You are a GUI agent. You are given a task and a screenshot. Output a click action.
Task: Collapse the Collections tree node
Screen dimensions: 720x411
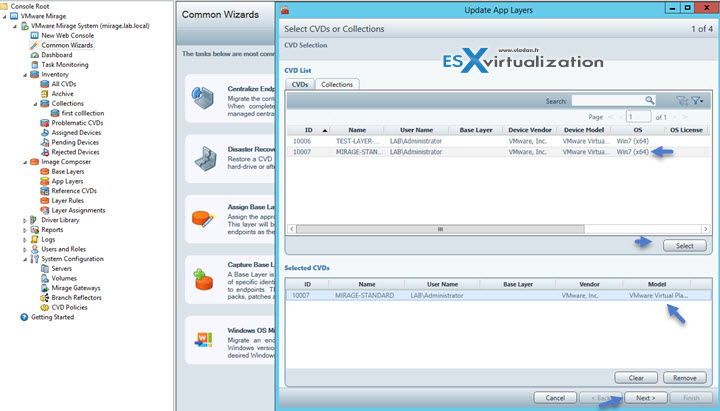coord(35,104)
